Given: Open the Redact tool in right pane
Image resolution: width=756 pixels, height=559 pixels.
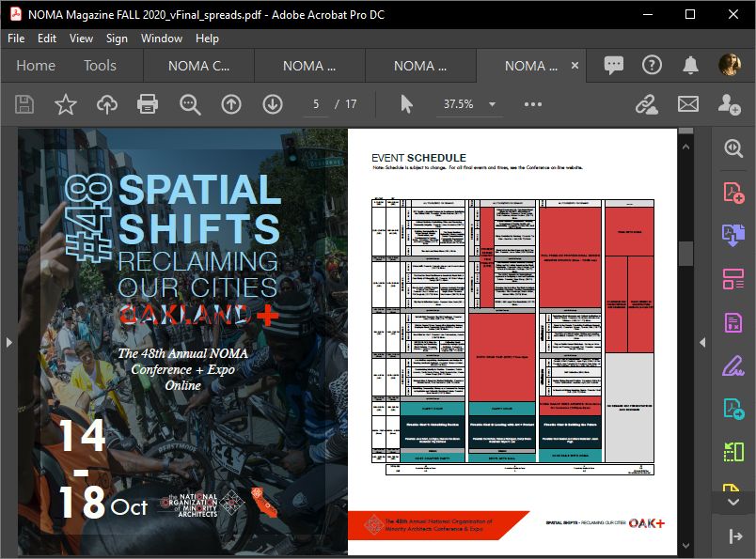Looking at the screenshot, I should point(733,322).
